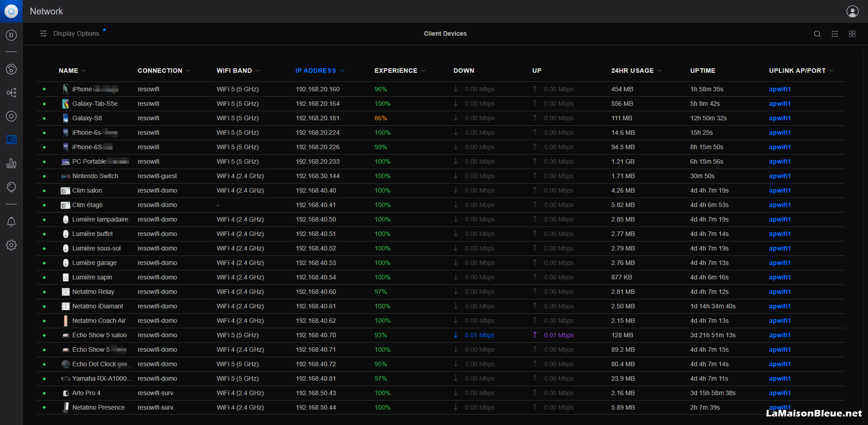Click the Clim salon device icon
The image size is (868, 425).
pos(66,191)
